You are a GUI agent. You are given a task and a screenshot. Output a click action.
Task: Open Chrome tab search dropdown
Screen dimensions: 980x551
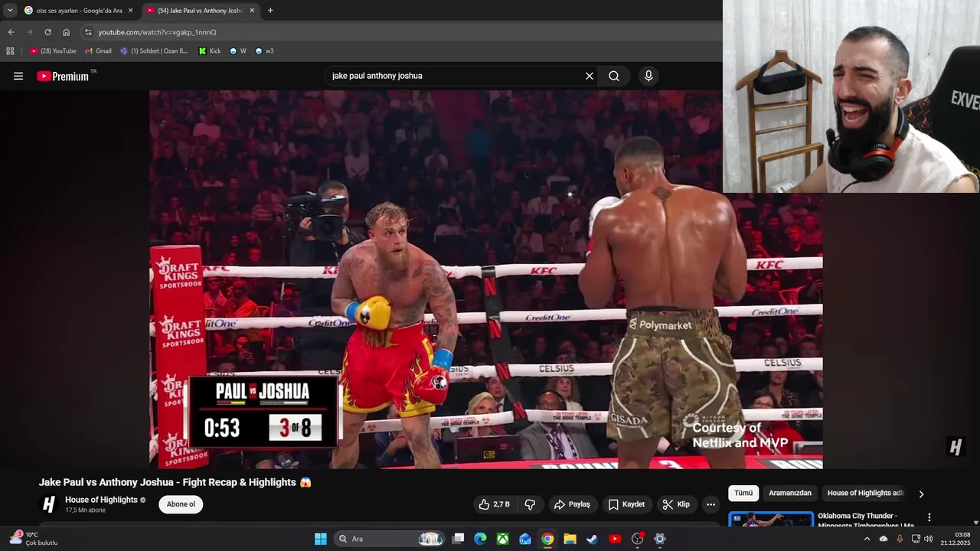click(x=10, y=11)
